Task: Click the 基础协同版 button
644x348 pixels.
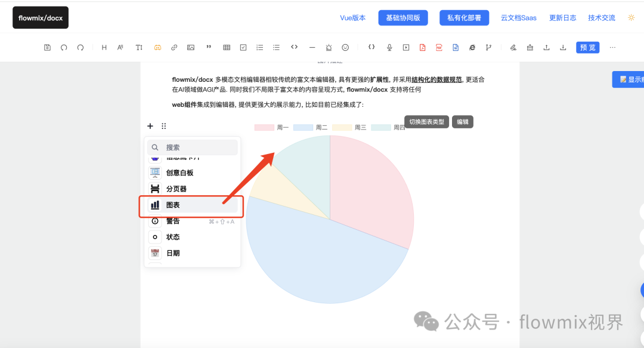Action: (x=403, y=18)
